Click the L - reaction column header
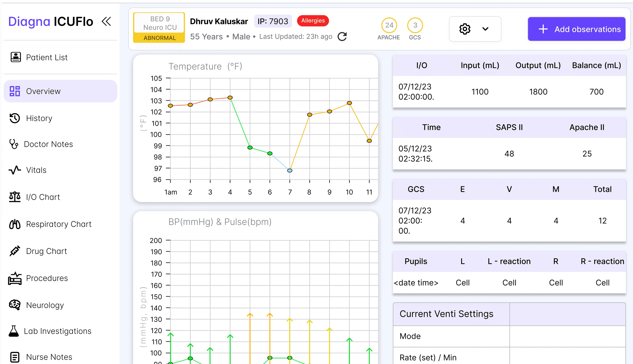The image size is (633, 364). click(x=509, y=262)
